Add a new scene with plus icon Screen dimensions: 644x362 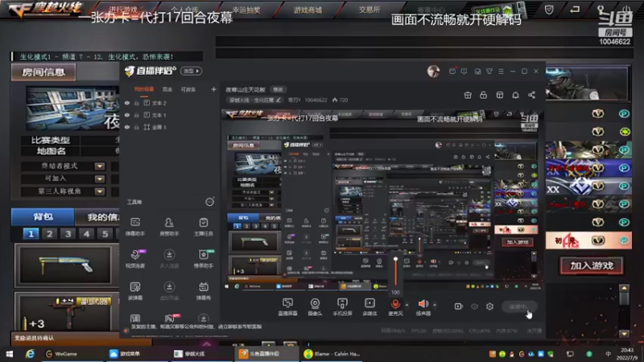[x=213, y=89]
